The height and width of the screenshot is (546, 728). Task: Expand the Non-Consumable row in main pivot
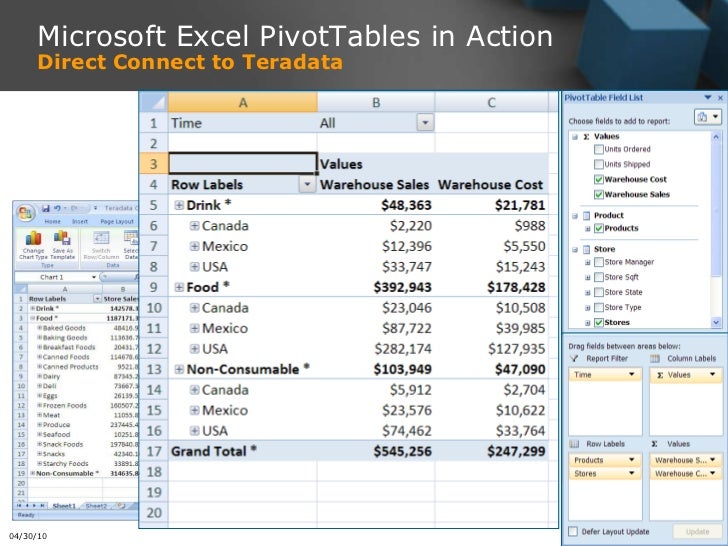click(179, 370)
